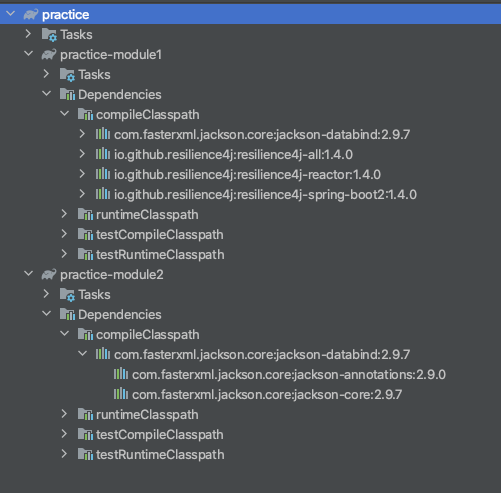The width and height of the screenshot is (501, 493).
Task: Expand the resilience4j-reactor:1.4.0 dependency
Action: tap(82, 174)
